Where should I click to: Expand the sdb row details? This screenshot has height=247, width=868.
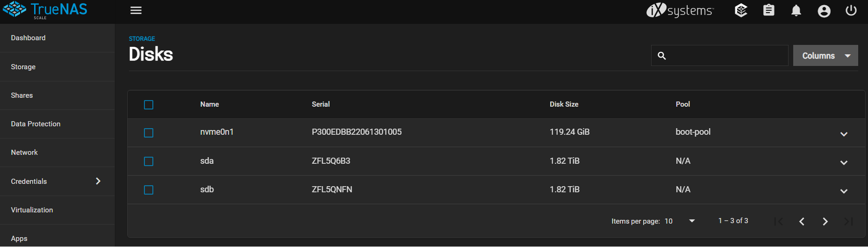coord(844,191)
